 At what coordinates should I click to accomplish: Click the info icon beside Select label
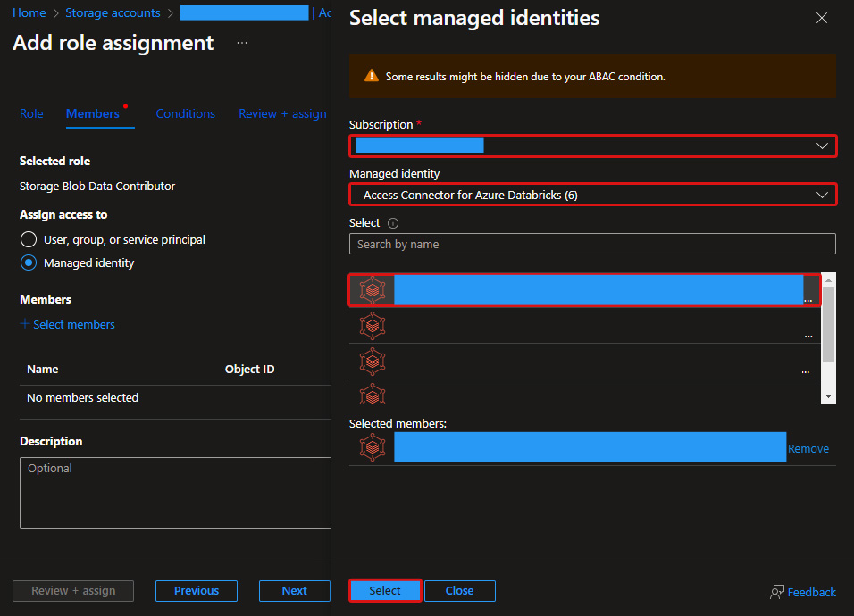click(393, 223)
